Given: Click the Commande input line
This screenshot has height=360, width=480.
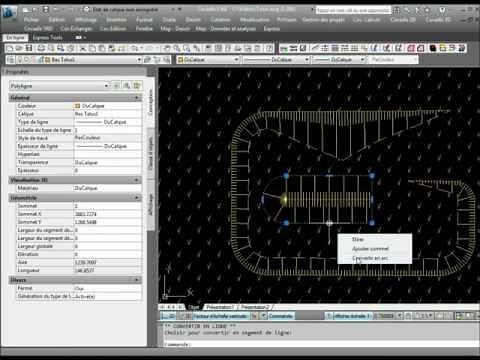Looking at the screenshot, I should tap(320, 344).
